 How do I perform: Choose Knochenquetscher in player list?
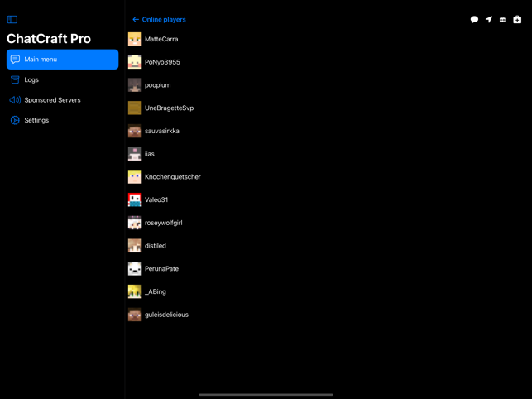[172, 176]
